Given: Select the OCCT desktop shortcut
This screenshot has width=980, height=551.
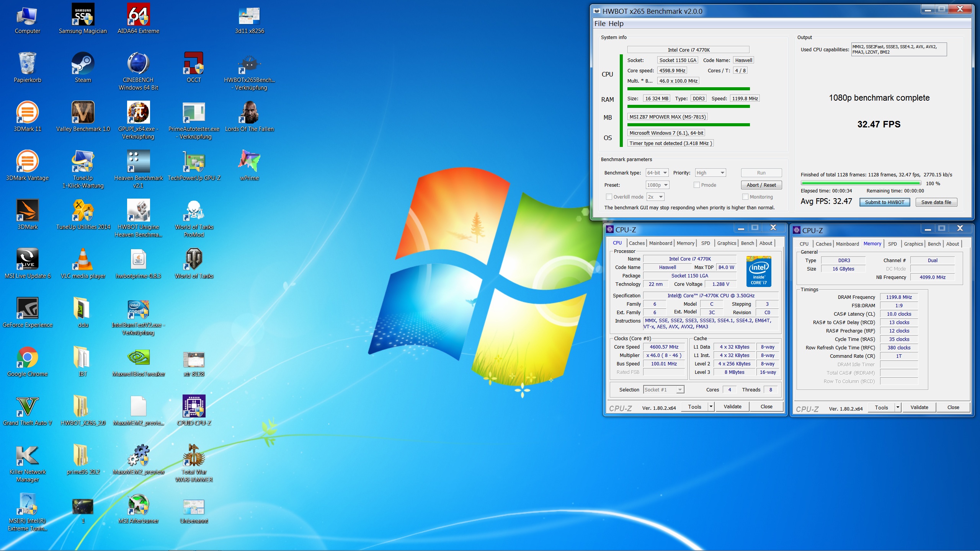Looking at the screenshot, I should 194,68.
